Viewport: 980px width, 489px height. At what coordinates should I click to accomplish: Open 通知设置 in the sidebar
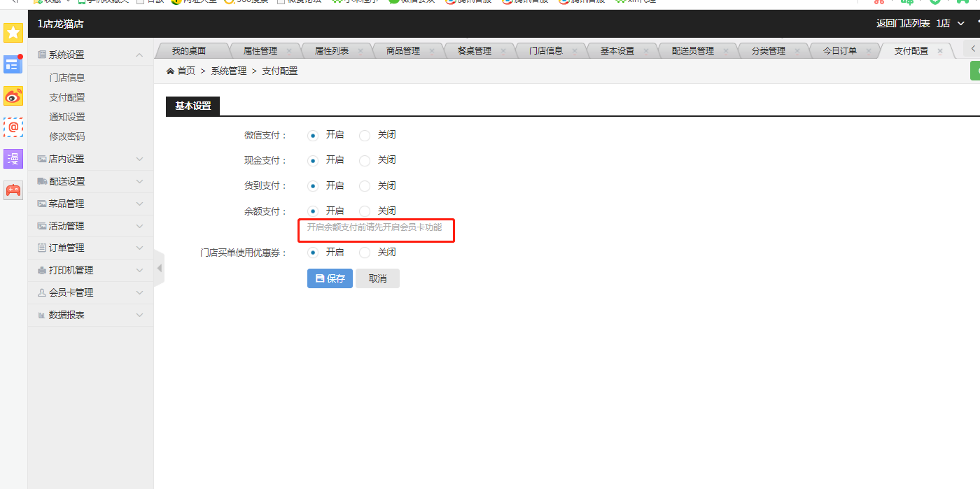coord(67,117)
